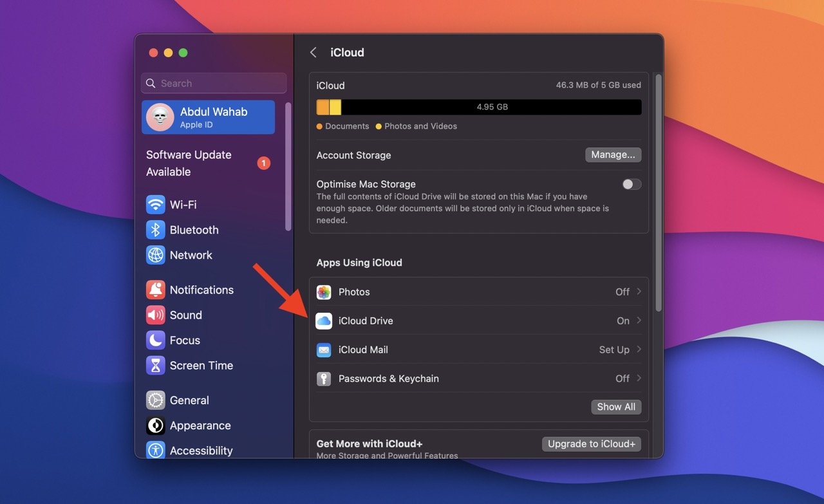The height and width of the screenshot is (504, 824).
Task: Click the Bluetooth icon in sidebar
Action: [155, 230]
